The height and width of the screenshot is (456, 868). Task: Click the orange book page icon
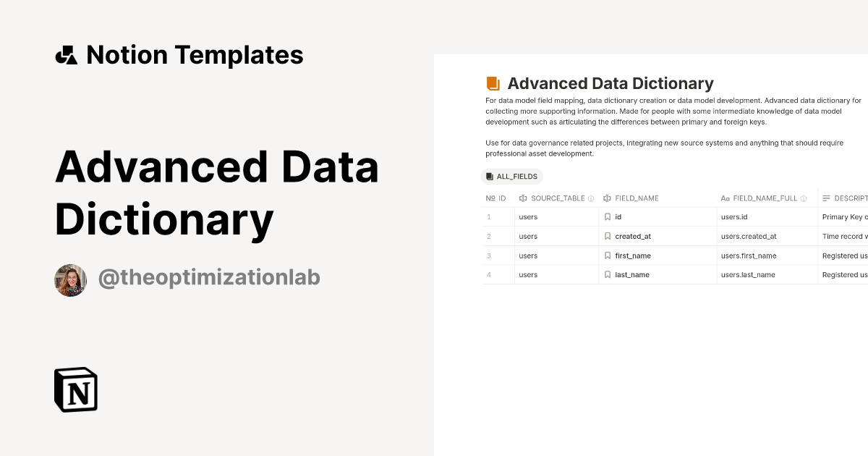click(493, 83)
